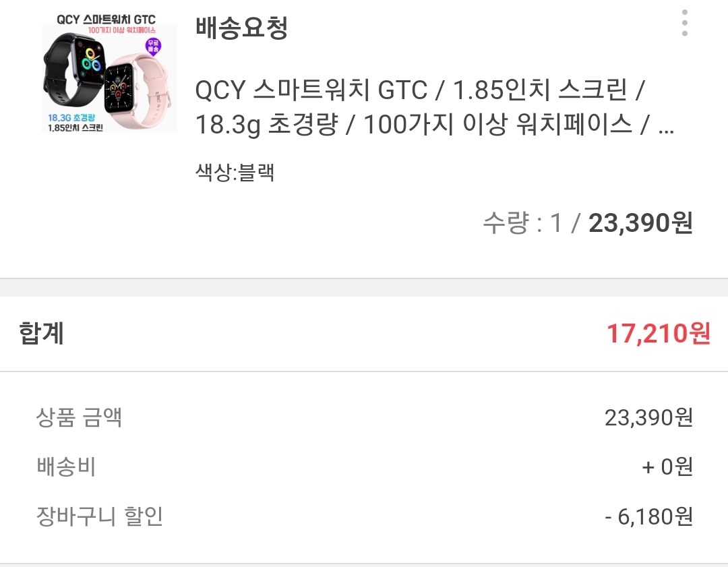Tap the + 0원 shipping fee value
This screenshot has width=728, height=567.
(667, 467)
